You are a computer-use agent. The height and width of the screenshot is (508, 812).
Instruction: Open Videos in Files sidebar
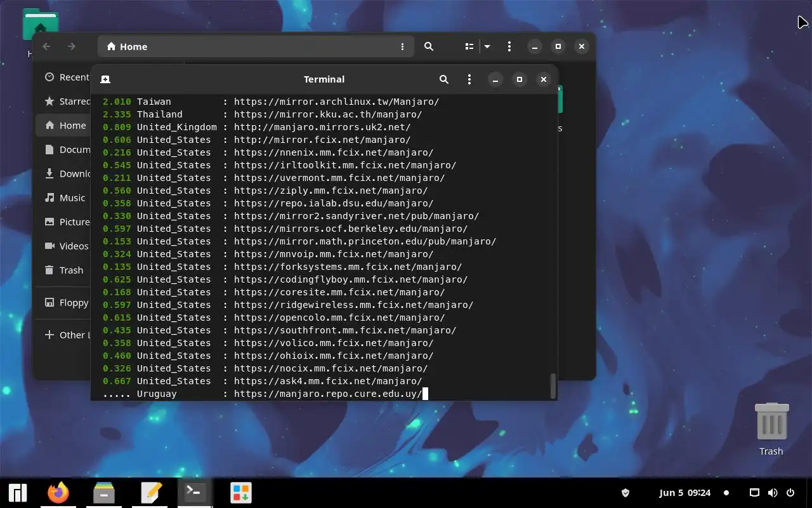pos(63,246)
